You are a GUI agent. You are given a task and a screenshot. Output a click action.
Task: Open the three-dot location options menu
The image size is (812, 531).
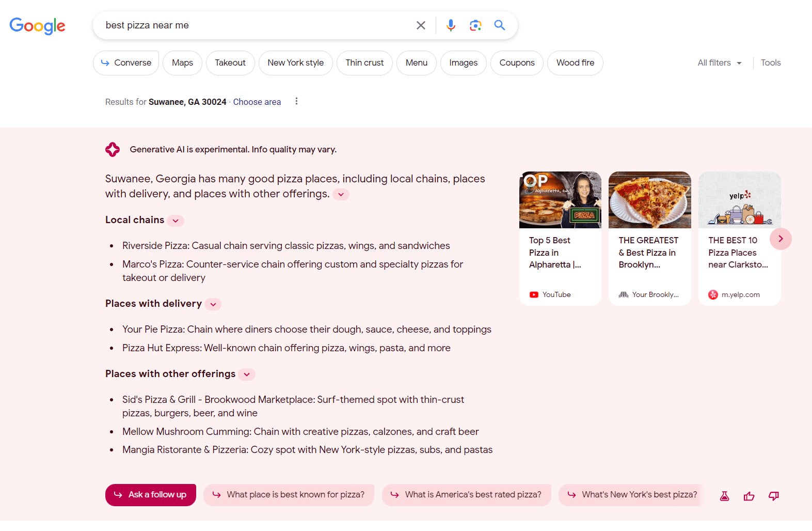coord(296,101)
